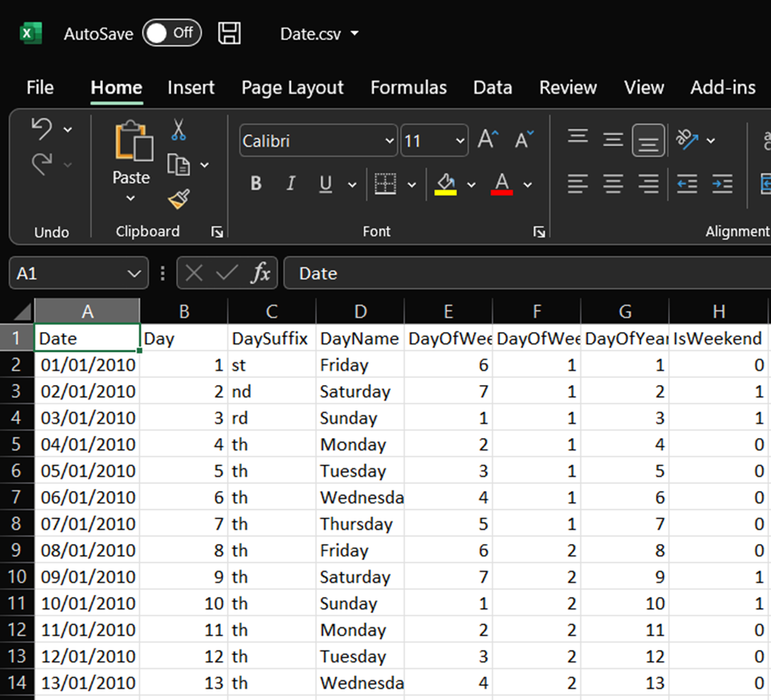Screen dimensions: 771x700
Task: Open the Name Box dropdown arrow
Action: 134,273
